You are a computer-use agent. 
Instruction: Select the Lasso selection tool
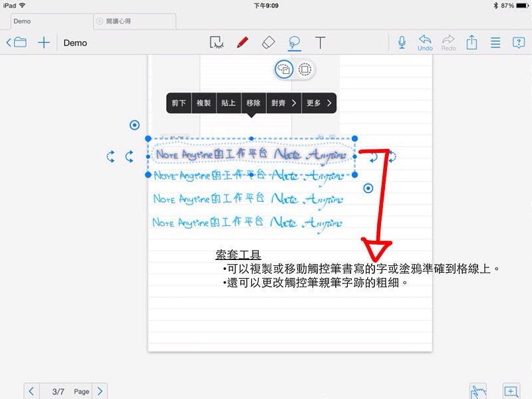click(294, 43)
